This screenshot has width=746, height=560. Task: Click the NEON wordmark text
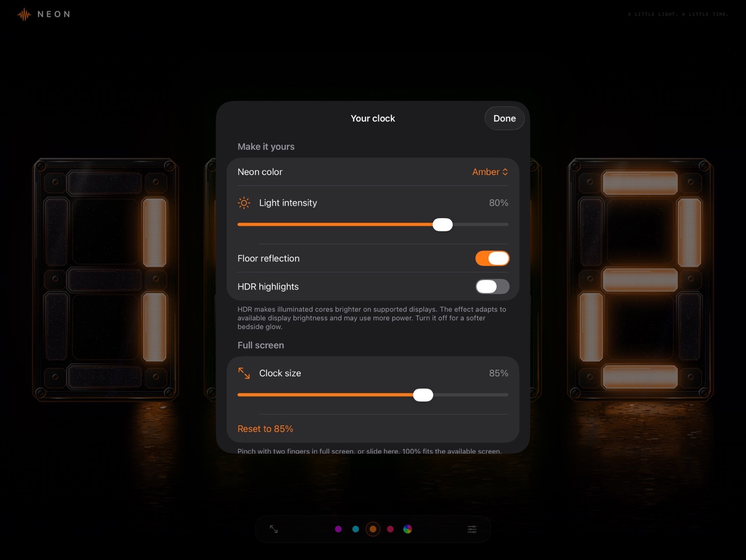tap(54, 14)
